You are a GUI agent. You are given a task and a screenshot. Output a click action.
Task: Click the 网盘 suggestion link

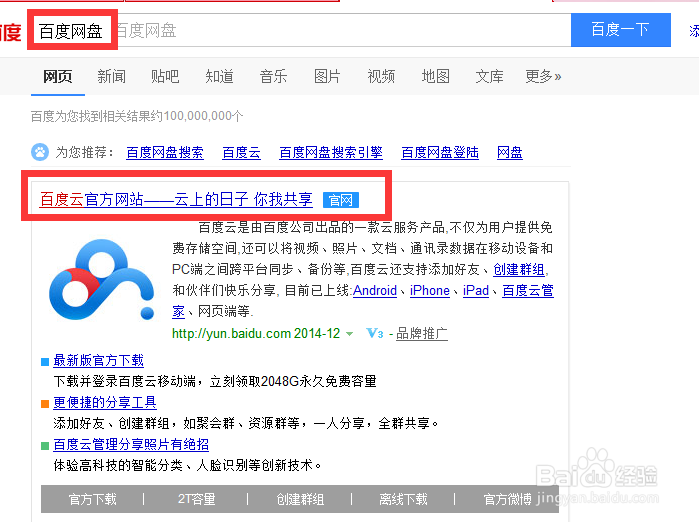510,152
